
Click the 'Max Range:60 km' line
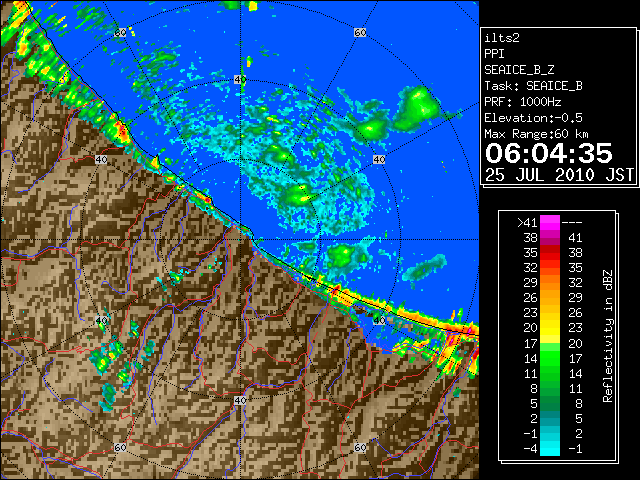point(536,134)
